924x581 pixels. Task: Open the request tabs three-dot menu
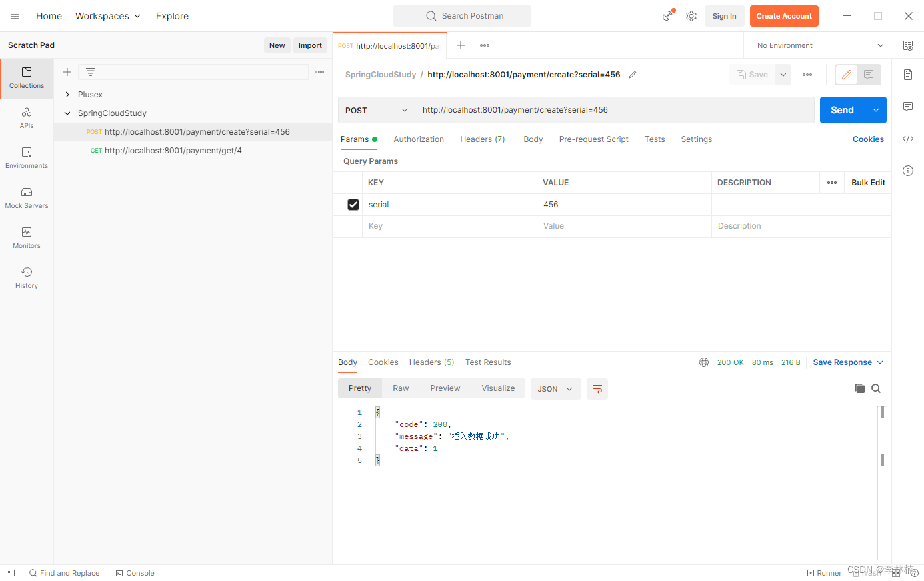[485, 45]
